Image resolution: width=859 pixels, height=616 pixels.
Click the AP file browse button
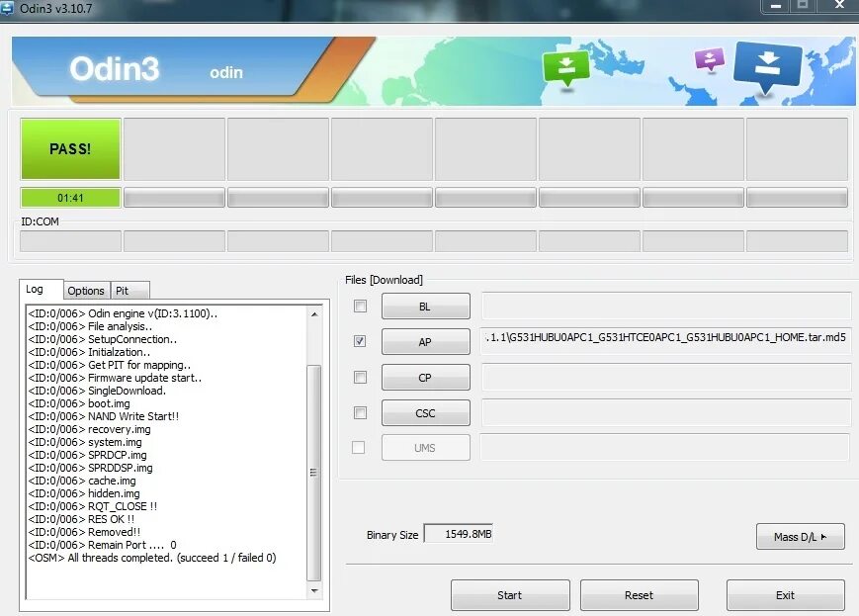click(x=426, y=342)
